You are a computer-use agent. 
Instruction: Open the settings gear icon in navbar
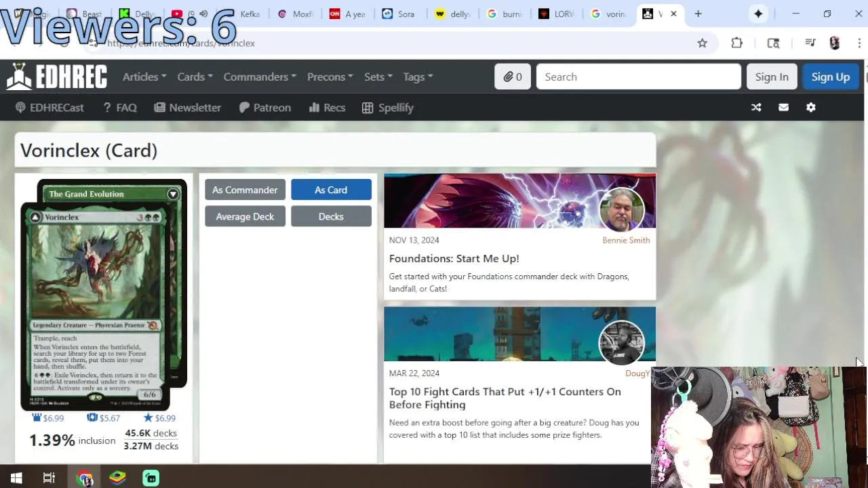click(811, 107)
